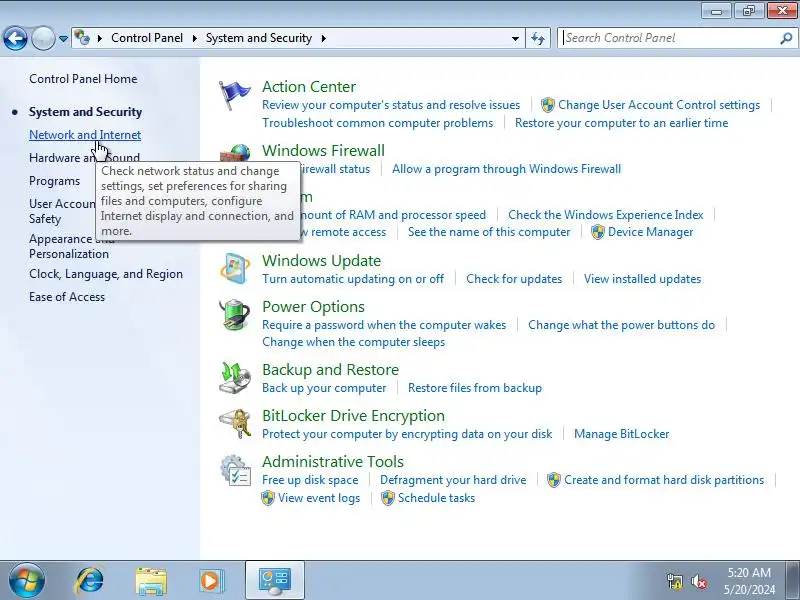Open Windows Explorer from taskbar
Image resolution: width=800 pixels, height=600 pixels.
pyautogui.click(x=151, y=581)
